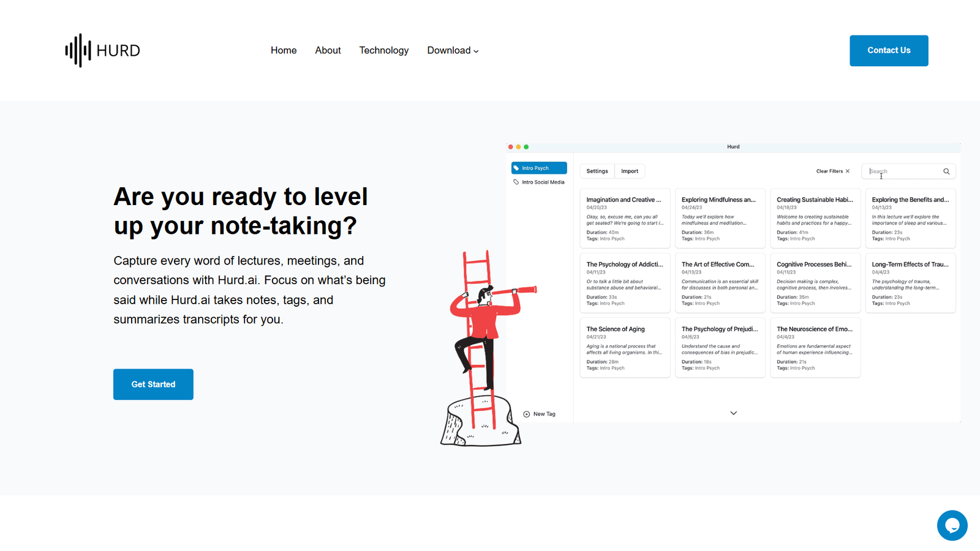Open the About page
The image size is (980, 551).
point(328,50)
